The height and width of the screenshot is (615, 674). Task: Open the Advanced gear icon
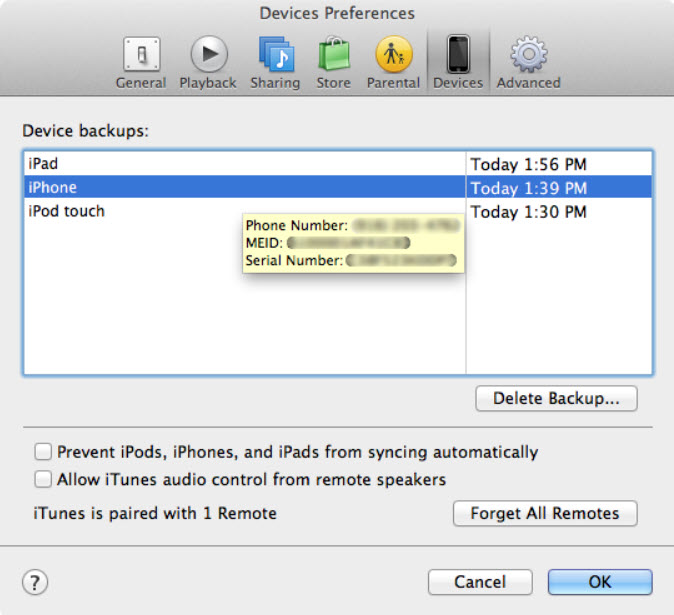[528, 55]
